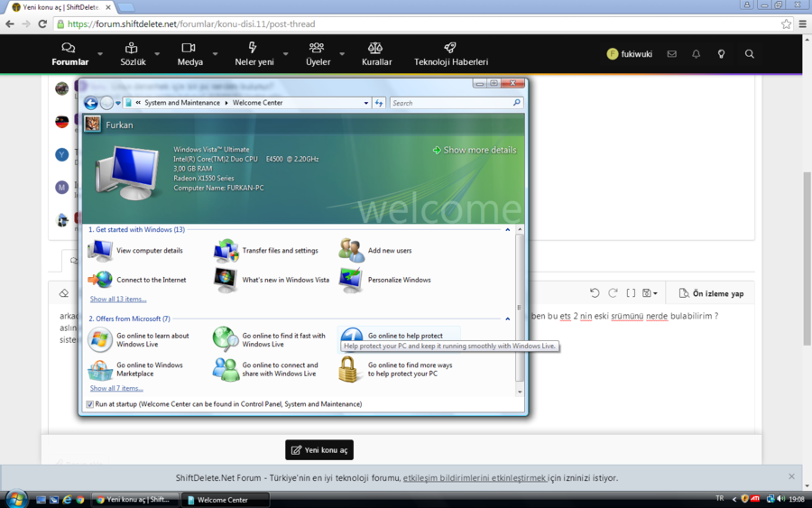Open forum search magnifier icon
Image resolution: width=812 pixels, height=508 pixels.
click(x=750, y=54)
